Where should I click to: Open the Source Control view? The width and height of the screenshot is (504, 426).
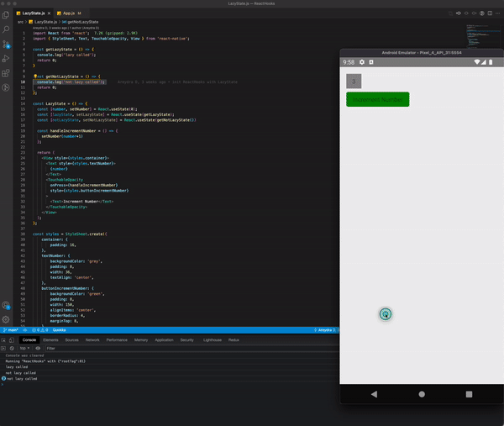(x=6, y=43)
